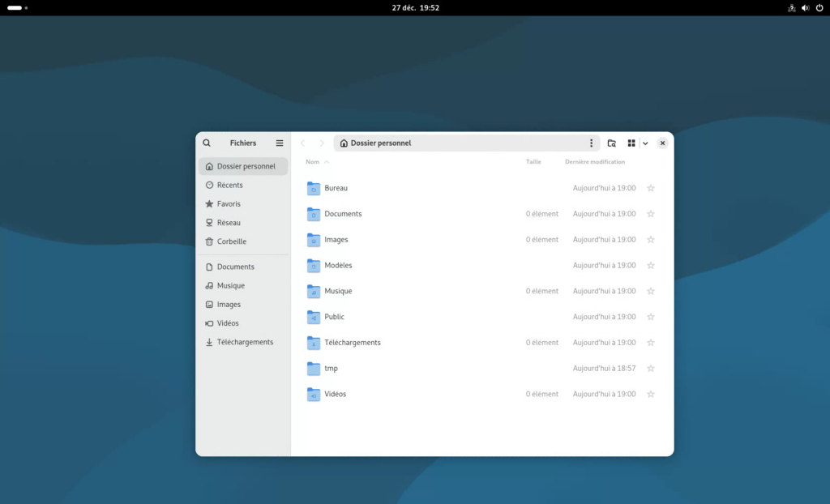This screenshot has width=830, height=504.
Task: Sort by the Nom column header
Action: [x=313, y=162]
